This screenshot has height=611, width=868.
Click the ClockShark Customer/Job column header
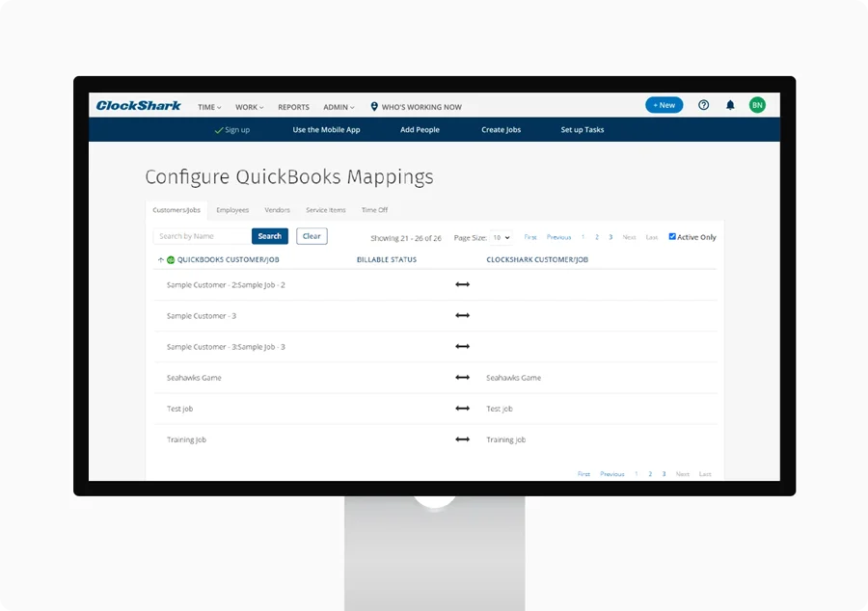[537, 259]
